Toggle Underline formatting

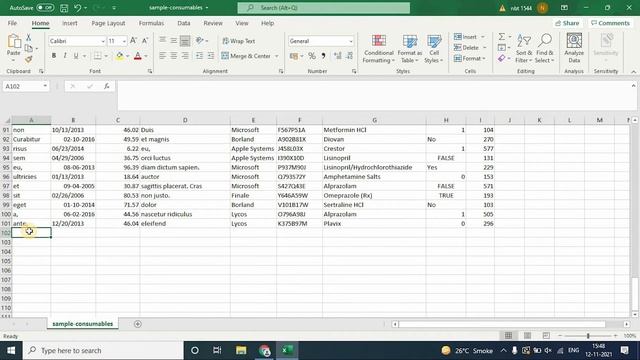pyautogui.click(x=76, y=56)
